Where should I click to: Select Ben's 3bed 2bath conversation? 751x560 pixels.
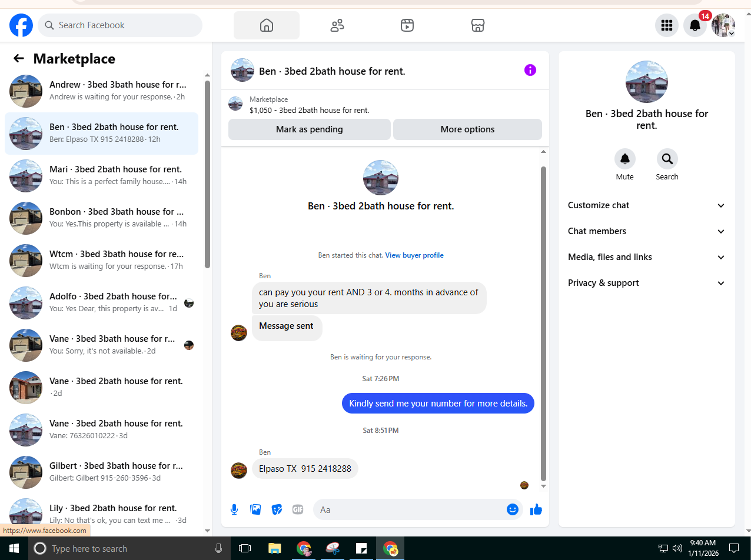coord(101,134)
